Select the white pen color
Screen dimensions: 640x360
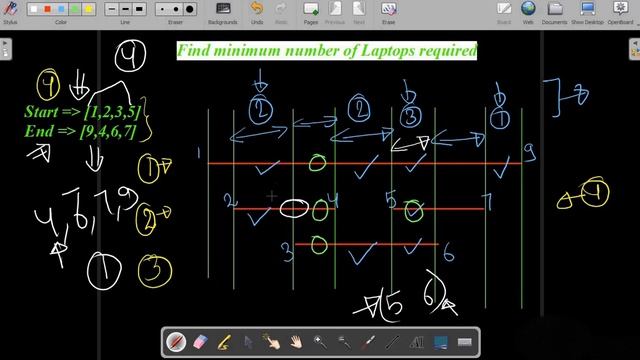click(34, 9)
